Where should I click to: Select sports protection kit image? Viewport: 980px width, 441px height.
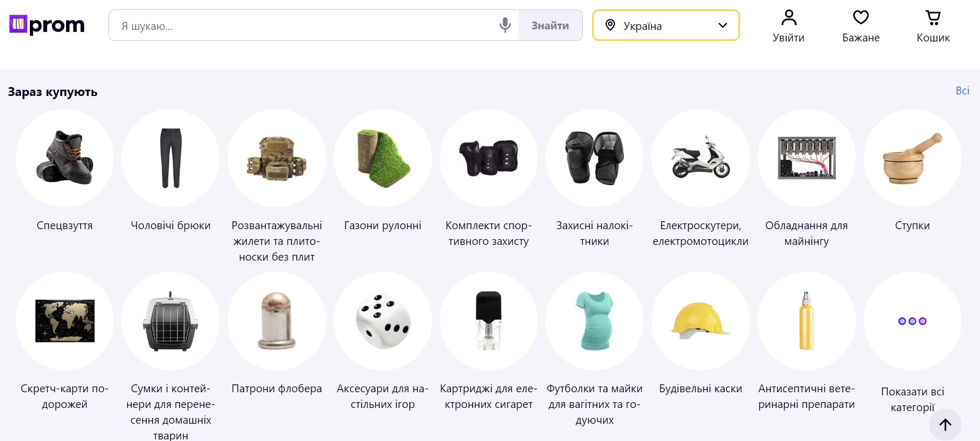click(488, 158)
